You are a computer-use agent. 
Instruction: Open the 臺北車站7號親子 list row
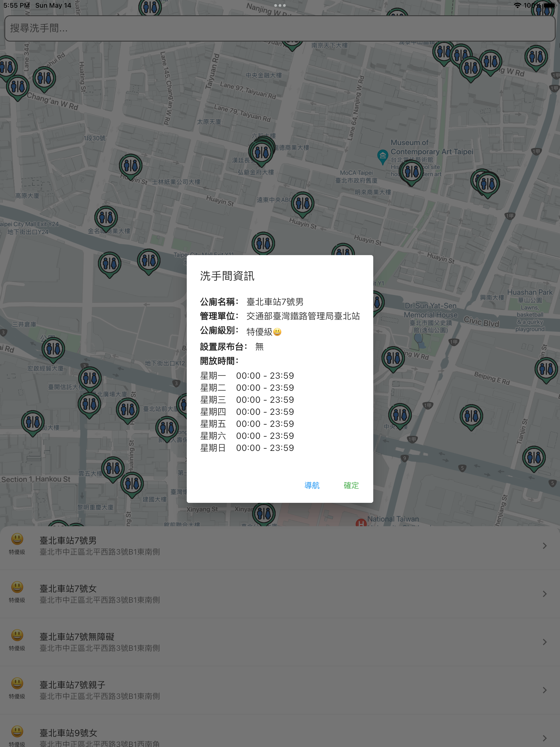tap(280, 690)
